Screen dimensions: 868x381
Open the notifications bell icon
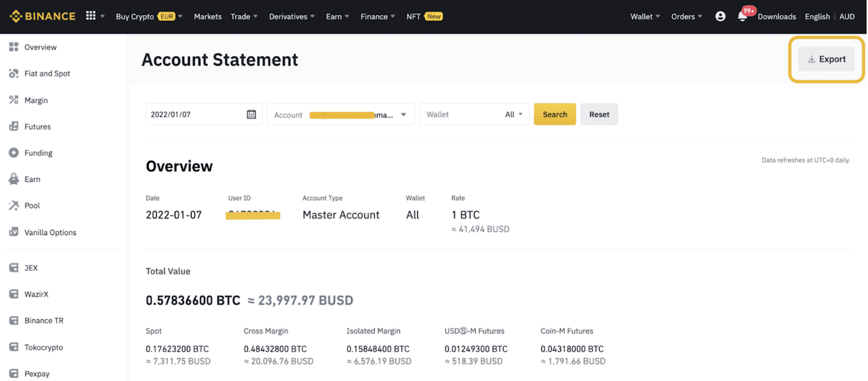pos(742,17)
